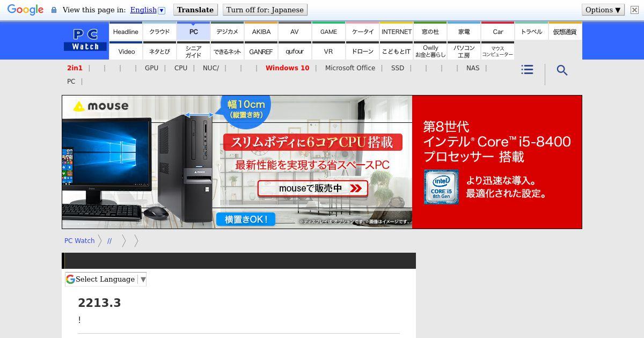Open the qufour tab
Viewport: 644px width, 338px height.
[x=295, y=51]
